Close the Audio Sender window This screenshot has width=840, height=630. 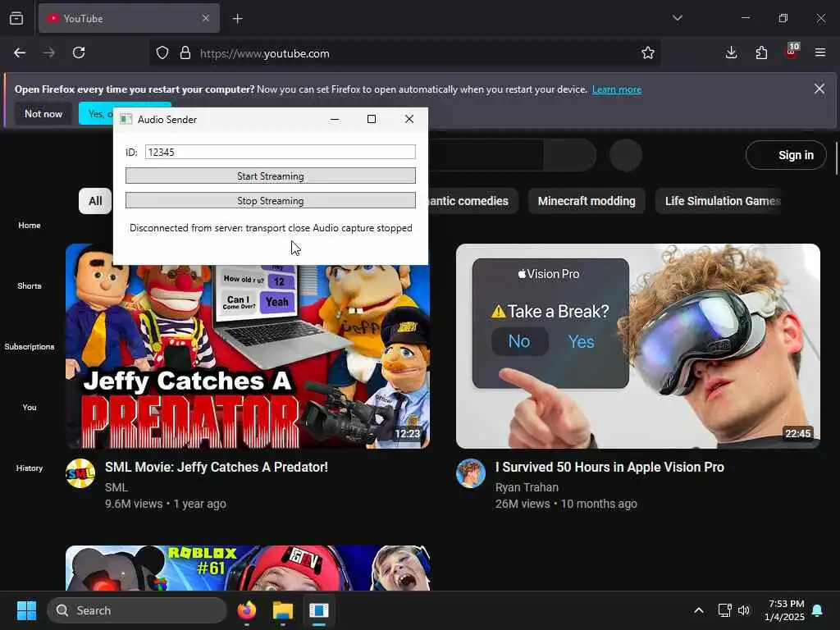409,119
